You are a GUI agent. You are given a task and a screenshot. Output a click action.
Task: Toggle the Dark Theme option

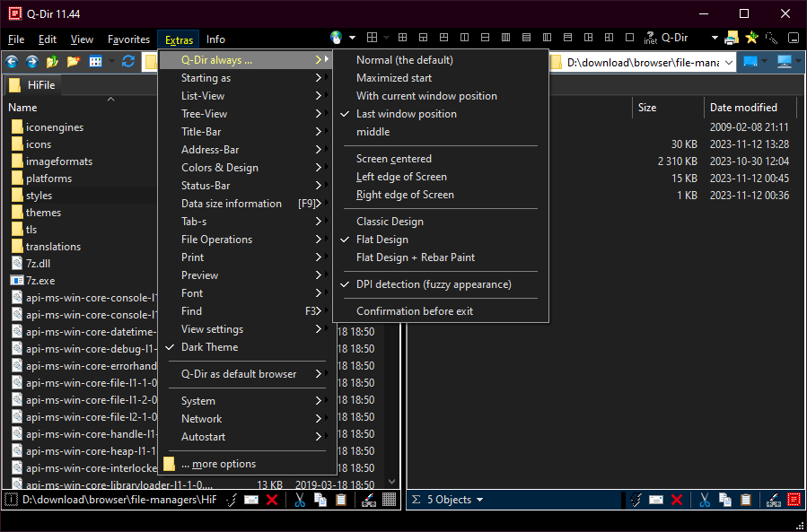pyautogui.click(x=209, y=347)
